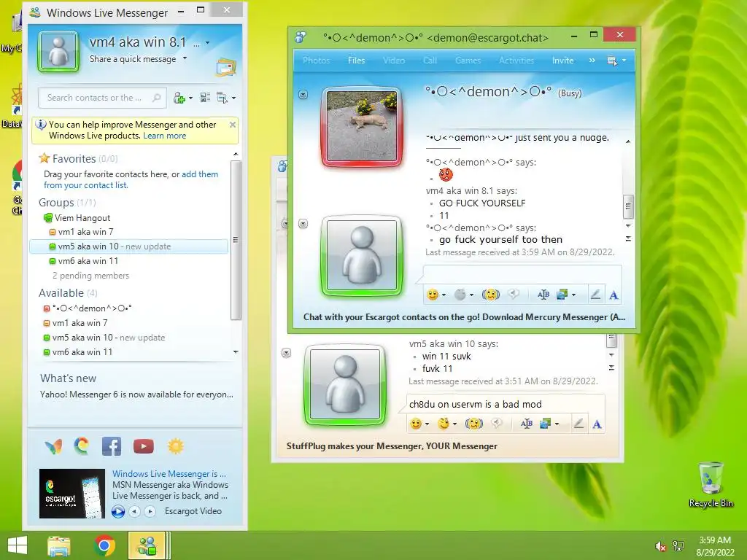Open Add contact dropdown arrow
Viewport: 747px width, 560px height.
(190, 98)
